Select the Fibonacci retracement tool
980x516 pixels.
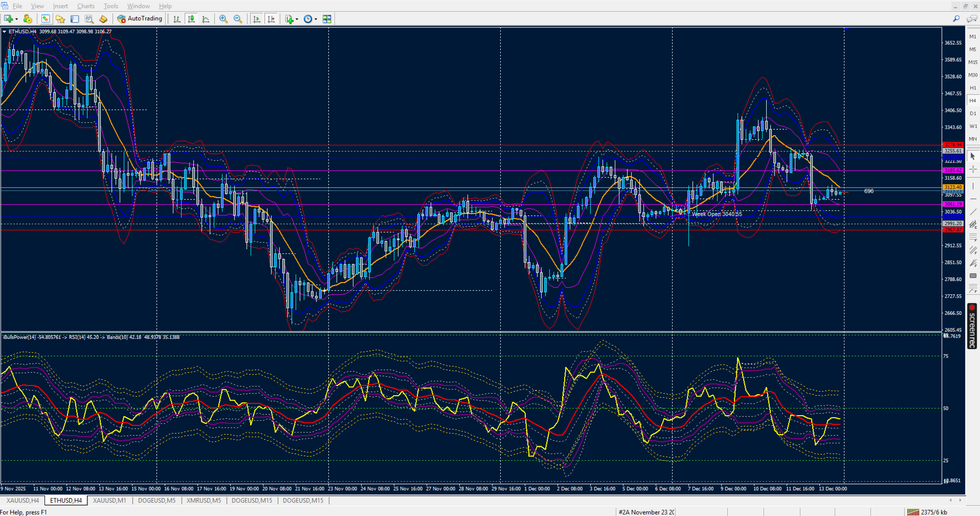click(973, 238)
